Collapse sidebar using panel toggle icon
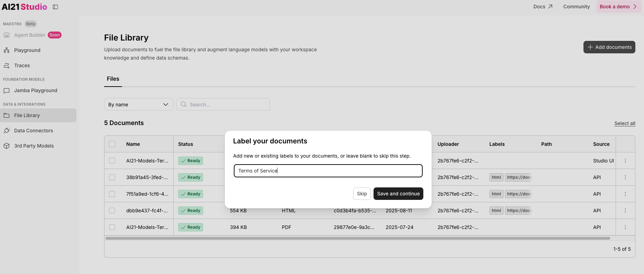Image resolution: width=644 pixels, height=274 pixels. 55,7
